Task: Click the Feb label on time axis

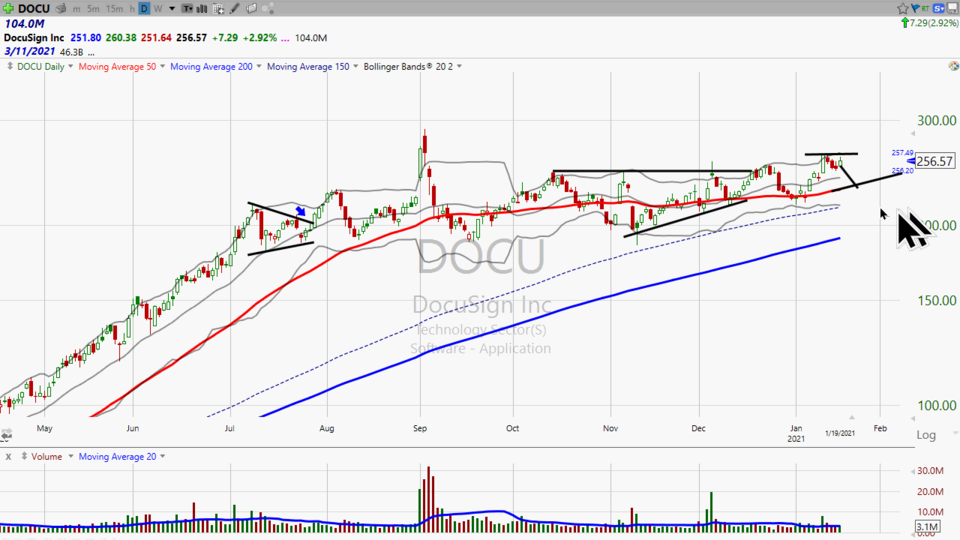Action: click(880, 428)
